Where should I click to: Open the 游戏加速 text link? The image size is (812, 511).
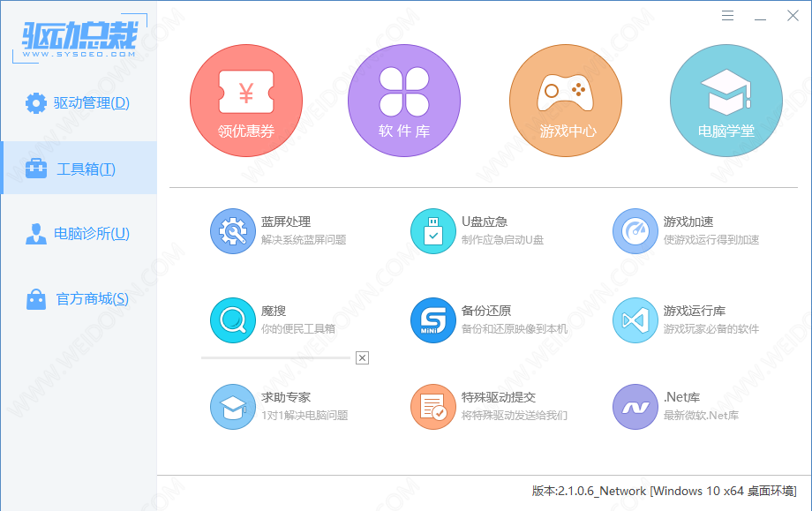coord(688,222)
